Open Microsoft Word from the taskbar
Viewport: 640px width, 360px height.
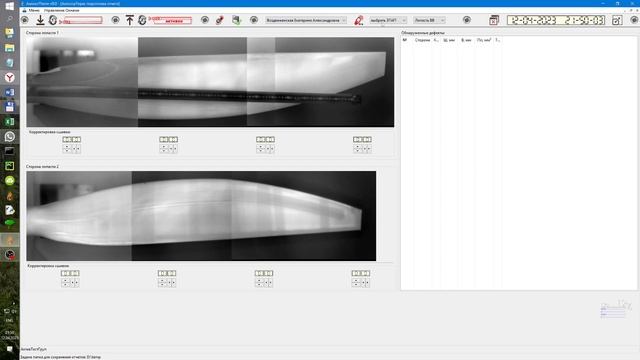tap(9, 92)
